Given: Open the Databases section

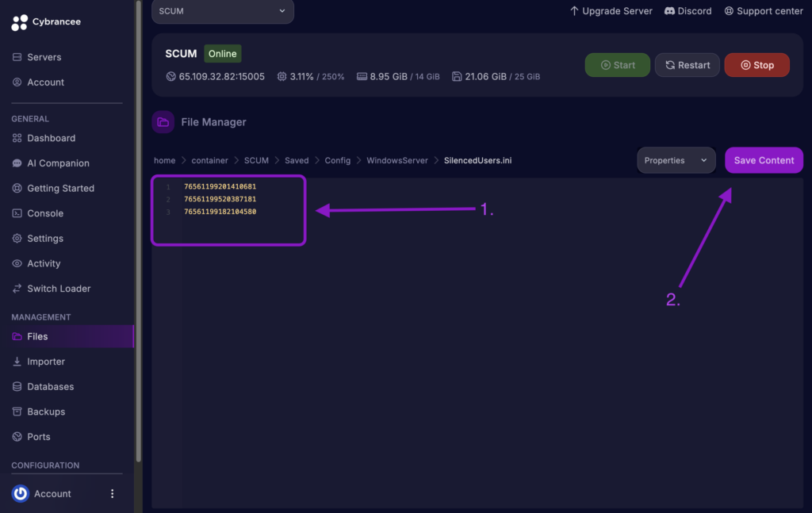Looking at the screenshot, I should 49,386.
